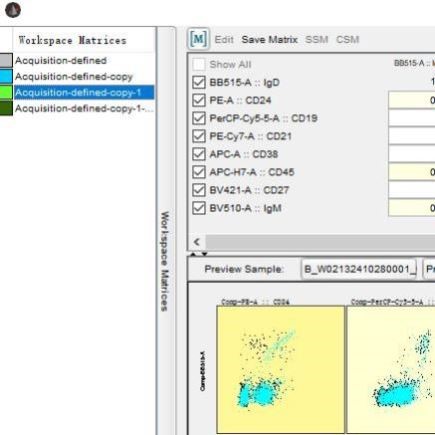The width and height of the screenshot is (435, 435).
Task: Click the profile avatar icon at top-left
Action: [13, 10]
